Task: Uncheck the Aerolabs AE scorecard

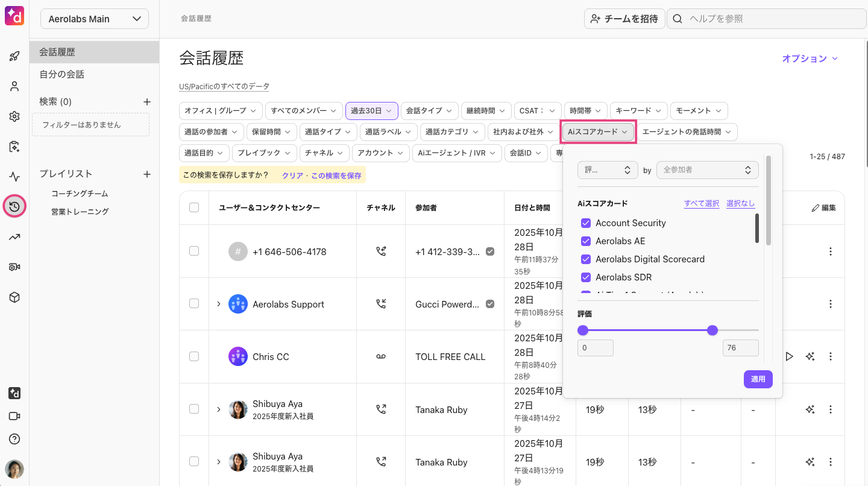Action: [x=585, y=241]
